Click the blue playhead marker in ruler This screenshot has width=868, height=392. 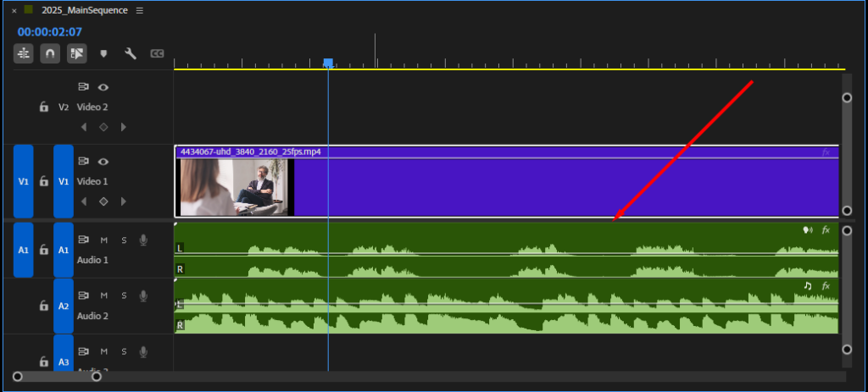point(328,63)
